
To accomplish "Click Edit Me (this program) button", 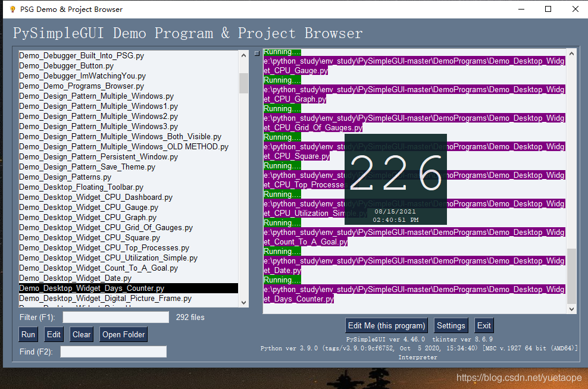I will [x=387, y=325].
